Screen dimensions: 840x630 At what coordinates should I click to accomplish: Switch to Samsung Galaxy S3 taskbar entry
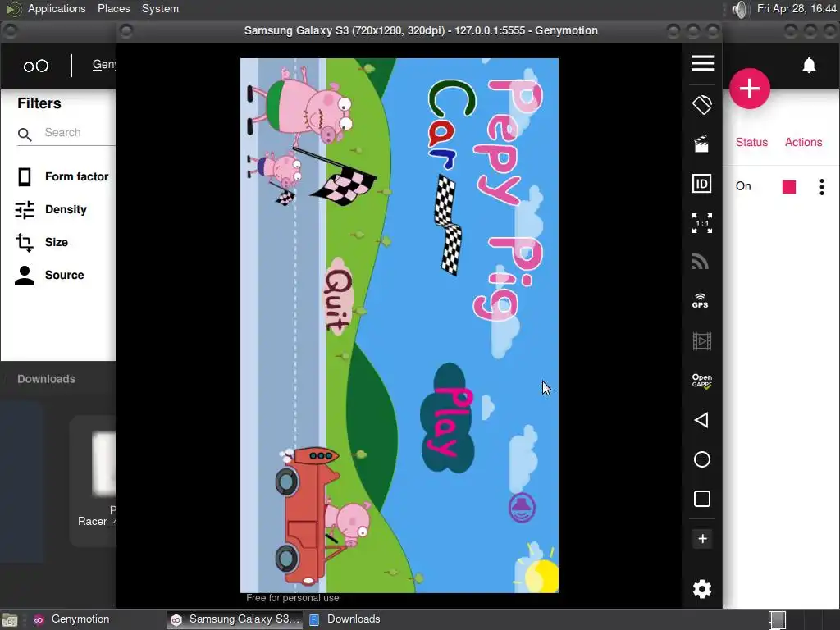[x=235, y=619]
